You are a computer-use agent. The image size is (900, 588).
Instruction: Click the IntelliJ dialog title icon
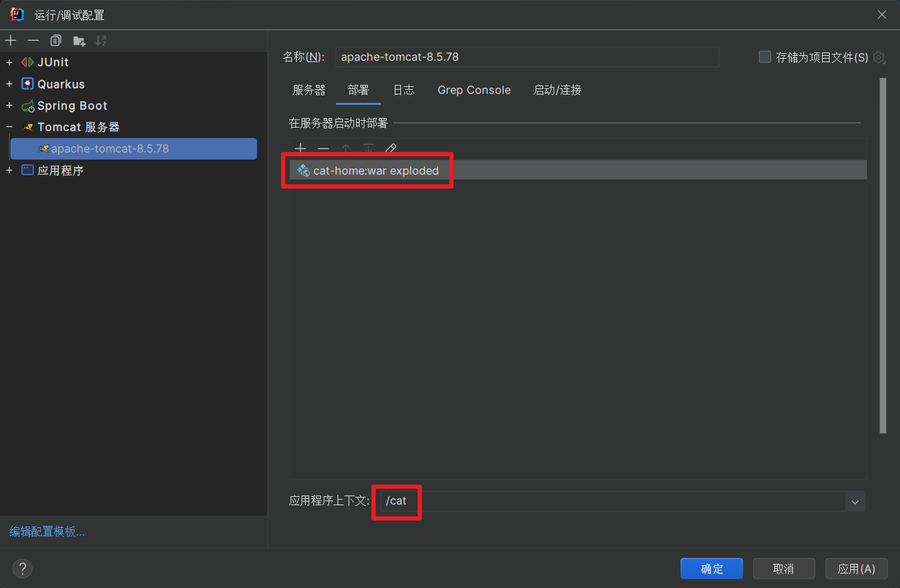tap(17, 14)
